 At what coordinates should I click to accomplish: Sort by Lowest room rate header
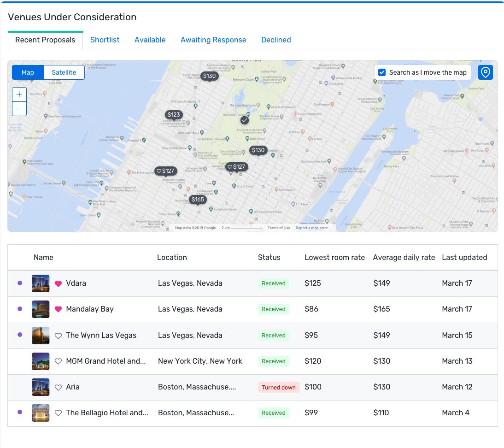click(x=334, y=257)
